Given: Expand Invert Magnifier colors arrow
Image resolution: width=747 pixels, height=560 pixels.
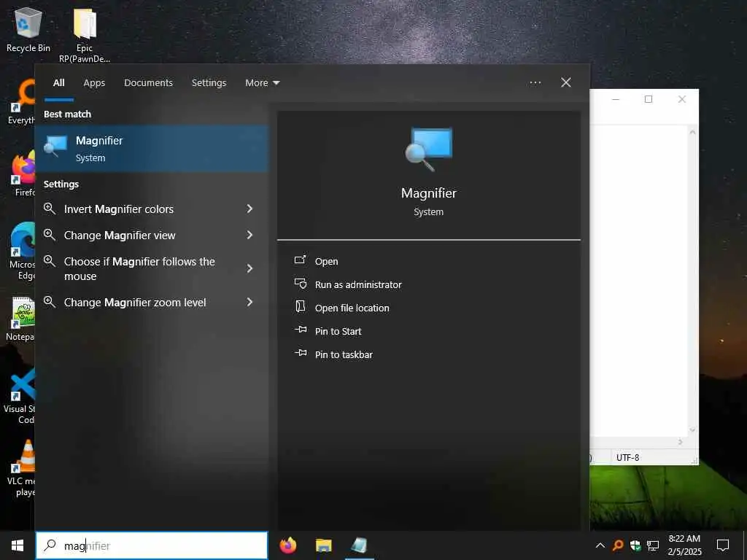Looking at the screenshot, I should [249, 209].
